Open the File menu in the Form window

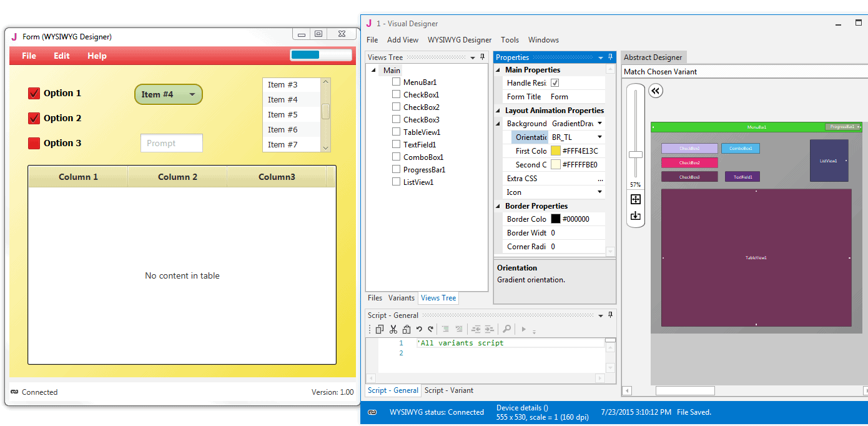(29, 56)
